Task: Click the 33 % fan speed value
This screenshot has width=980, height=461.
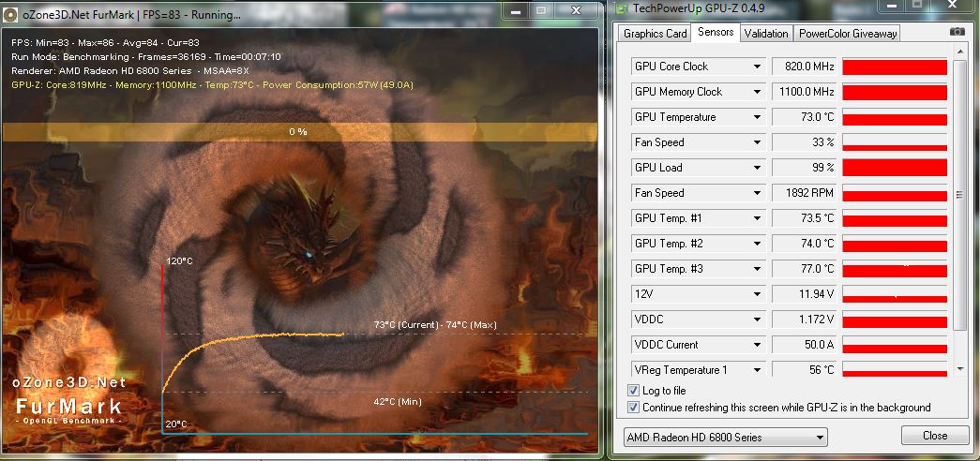Action: coord(805,142)
